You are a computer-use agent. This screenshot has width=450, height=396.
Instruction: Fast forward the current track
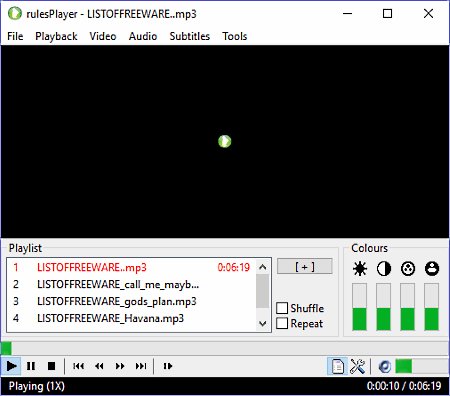pos(120,366)
